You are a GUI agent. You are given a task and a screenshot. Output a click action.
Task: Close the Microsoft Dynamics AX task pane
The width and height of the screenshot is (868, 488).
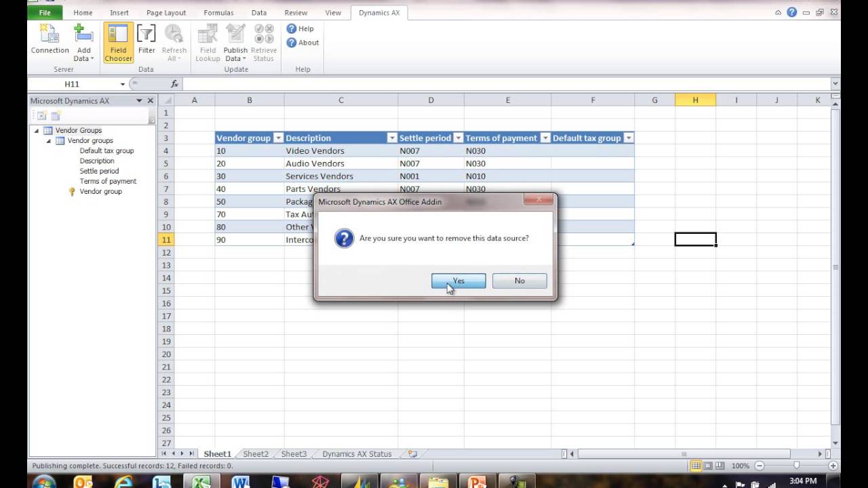151,100
